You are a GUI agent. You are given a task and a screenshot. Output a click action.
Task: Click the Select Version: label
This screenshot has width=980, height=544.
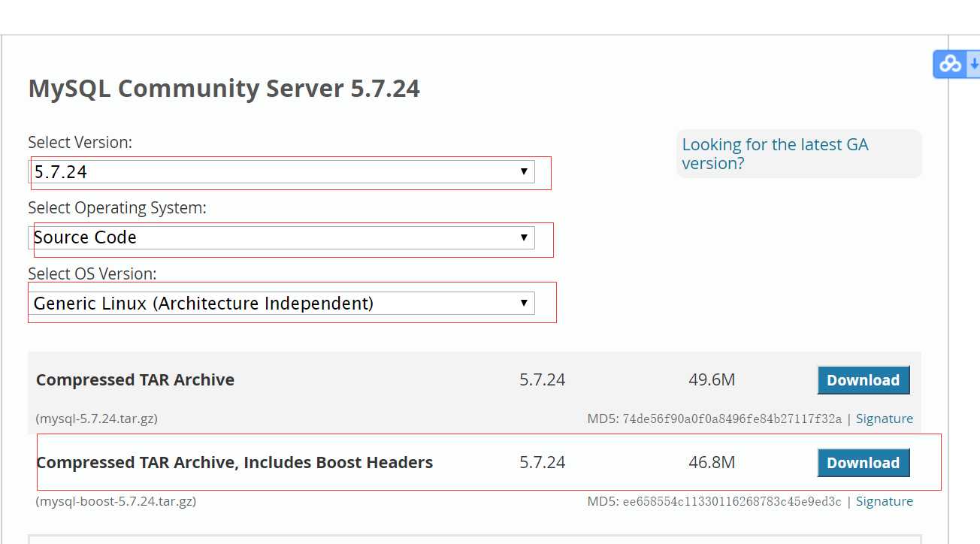click(80, 142)
